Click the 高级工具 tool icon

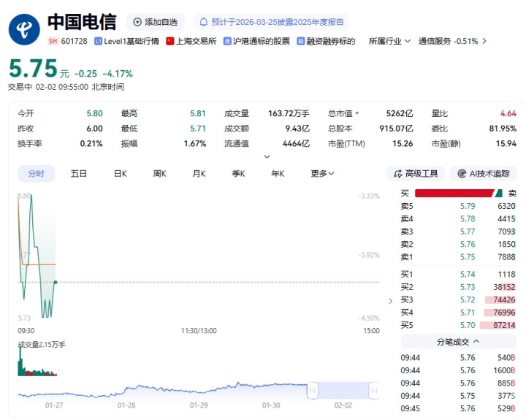coord(398,174)
